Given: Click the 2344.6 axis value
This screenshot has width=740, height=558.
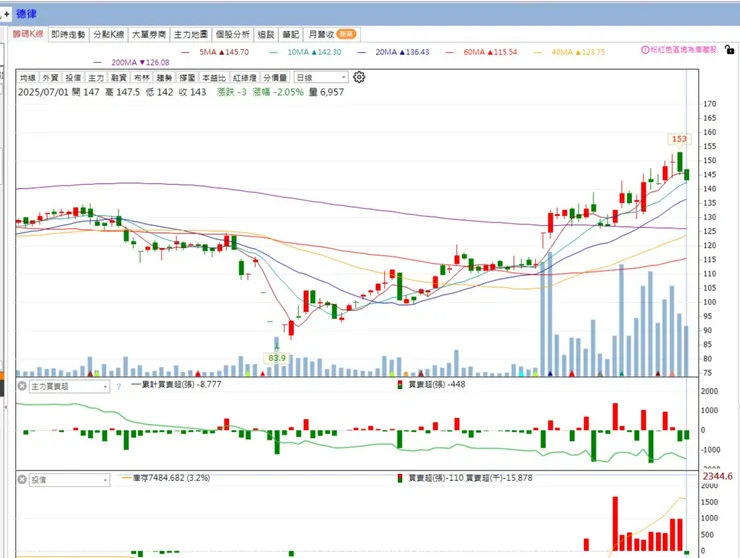Looking at the screenshot, I should tap(717, 476).
